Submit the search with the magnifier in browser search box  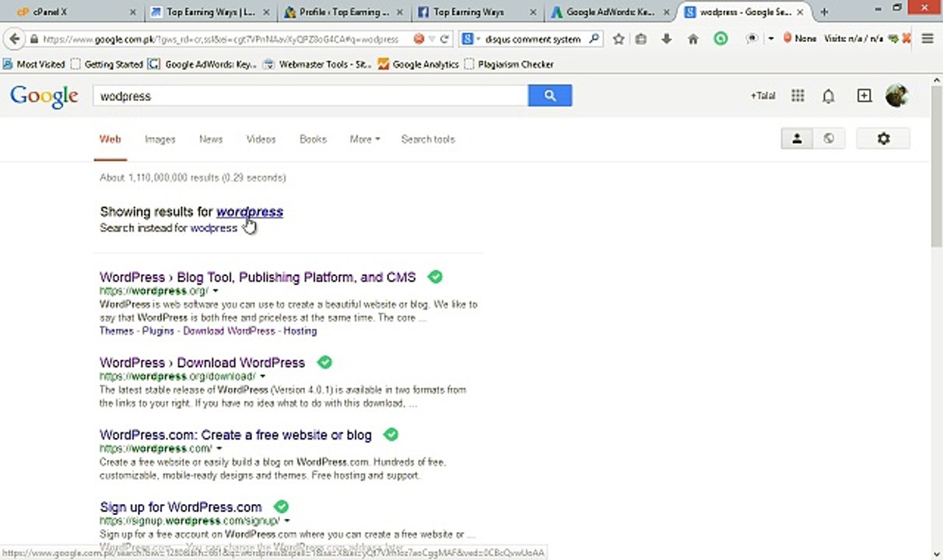(x=594, y=39)
